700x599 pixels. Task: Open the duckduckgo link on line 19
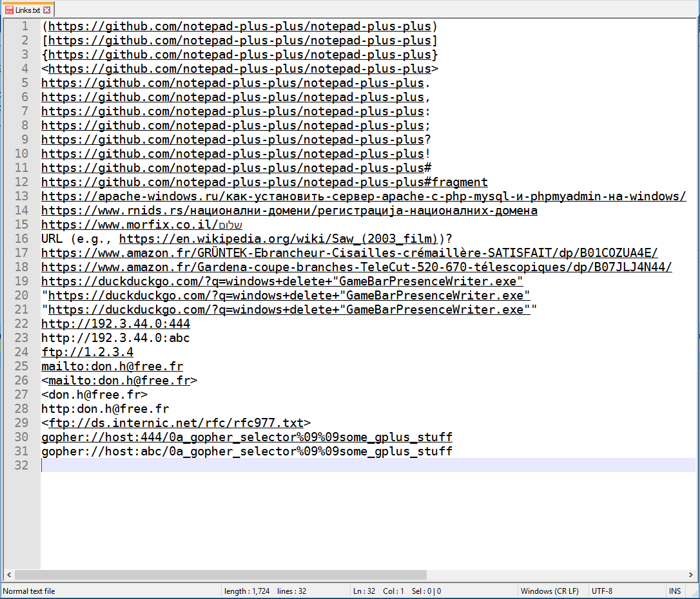pyautogui.click(x=282, y=281)
